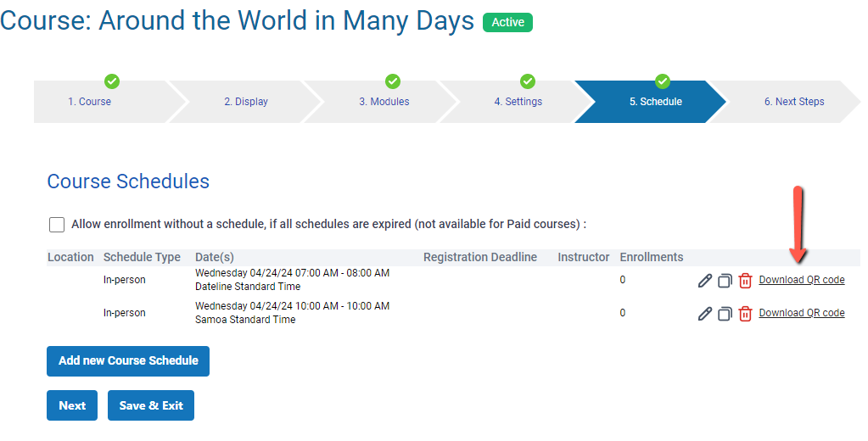Click green checkmark above step 1. Course

tap(112, 81)
